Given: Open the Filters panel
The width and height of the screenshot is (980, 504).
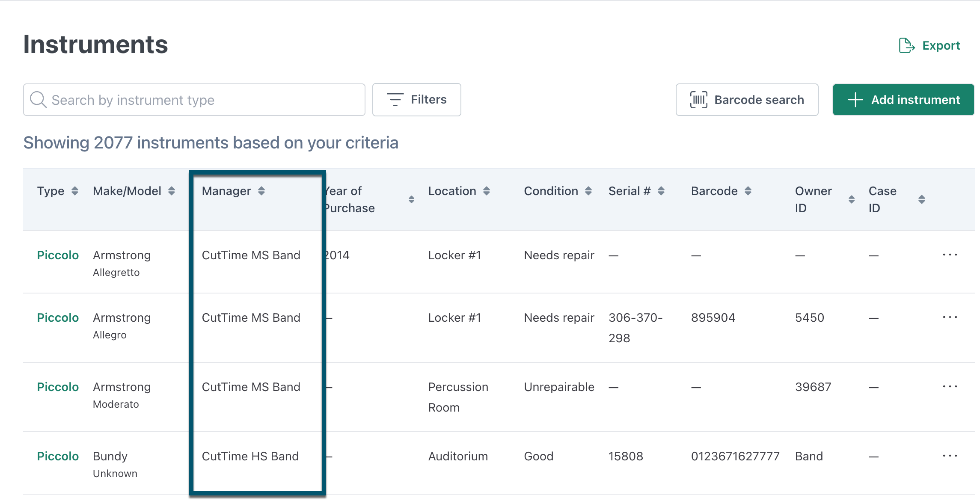Looking at the screenshot, I should coord(416,100).
